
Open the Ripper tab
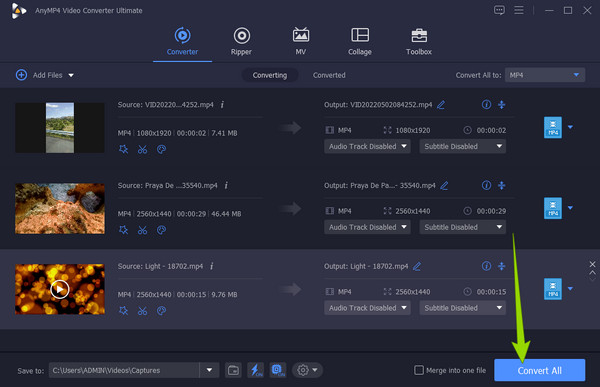241,42
